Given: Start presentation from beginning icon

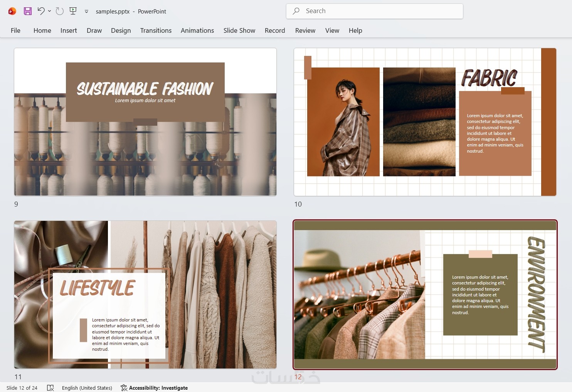Looking at the screenshot, I should click(x=73, y=11).
